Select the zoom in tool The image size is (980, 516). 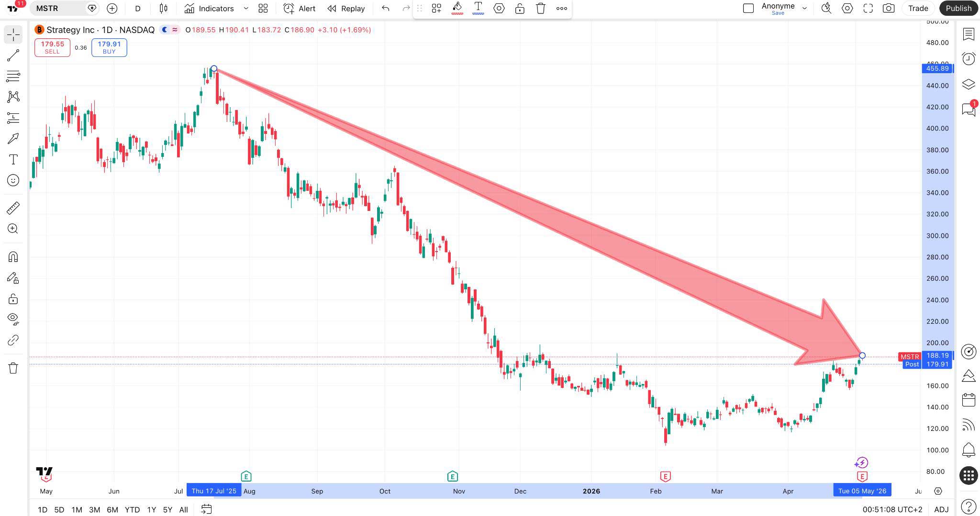tap(13, 229)
